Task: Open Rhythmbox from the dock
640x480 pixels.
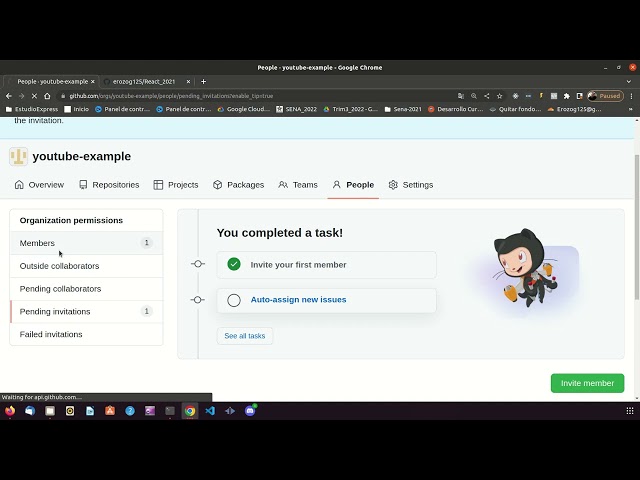Action: (70, 411)
